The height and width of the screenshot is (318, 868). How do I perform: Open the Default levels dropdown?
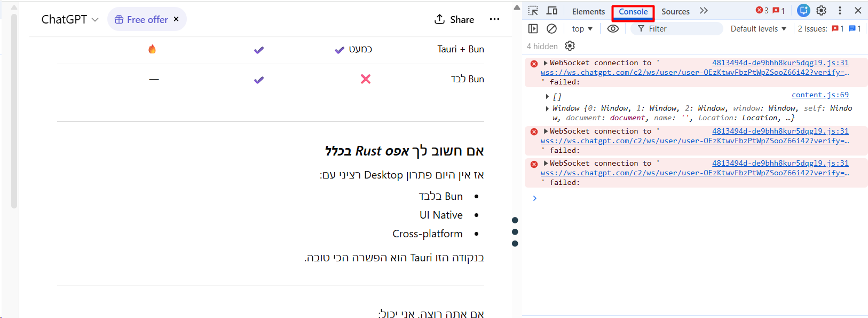click(758, 29)
